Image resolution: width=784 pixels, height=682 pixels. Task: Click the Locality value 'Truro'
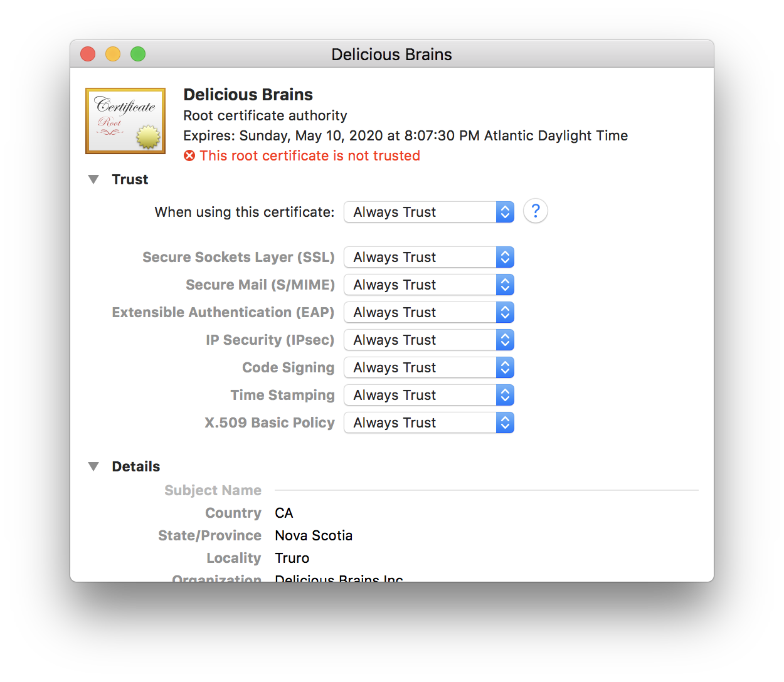tap(292, 558)
